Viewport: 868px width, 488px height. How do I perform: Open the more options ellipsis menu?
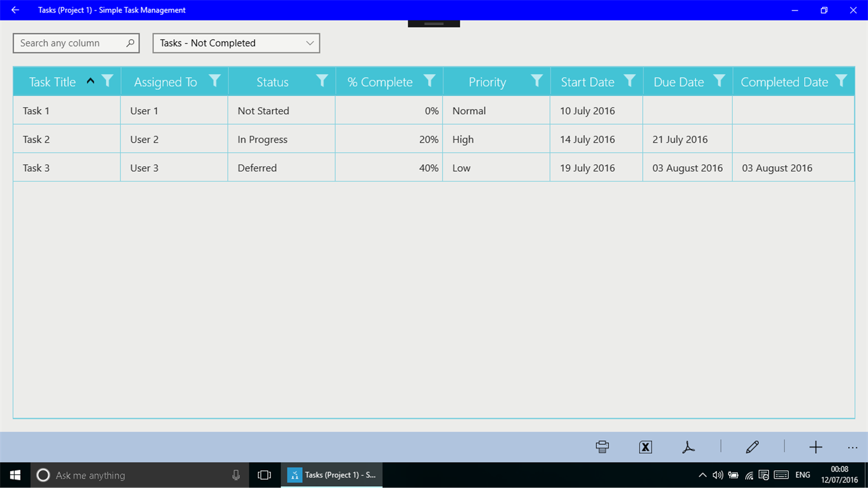pos(852,446)
